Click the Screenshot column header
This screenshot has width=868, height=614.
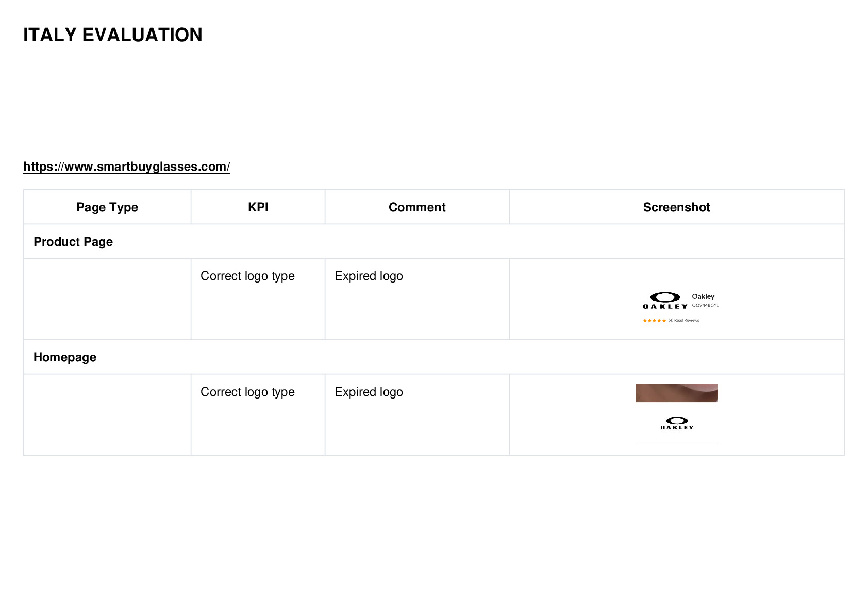pos(676,207)
